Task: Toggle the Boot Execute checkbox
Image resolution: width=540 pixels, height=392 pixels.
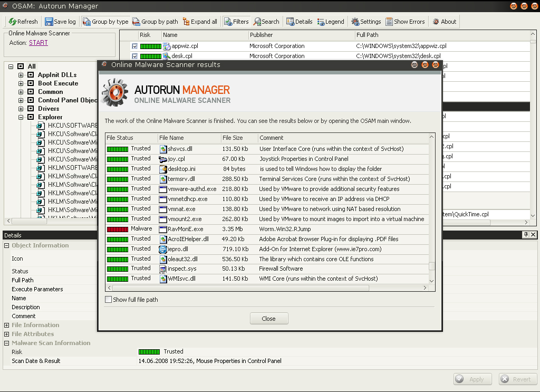Action: point(31,83)
